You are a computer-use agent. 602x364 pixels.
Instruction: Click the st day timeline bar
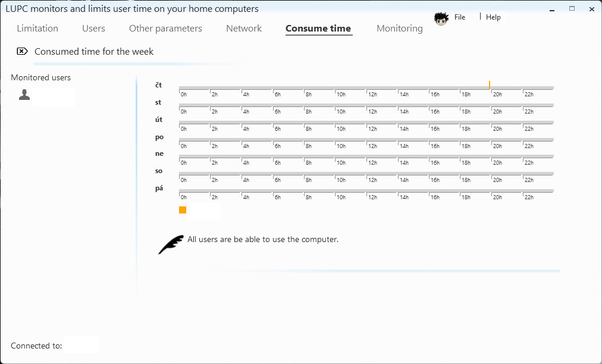(366, 105)
